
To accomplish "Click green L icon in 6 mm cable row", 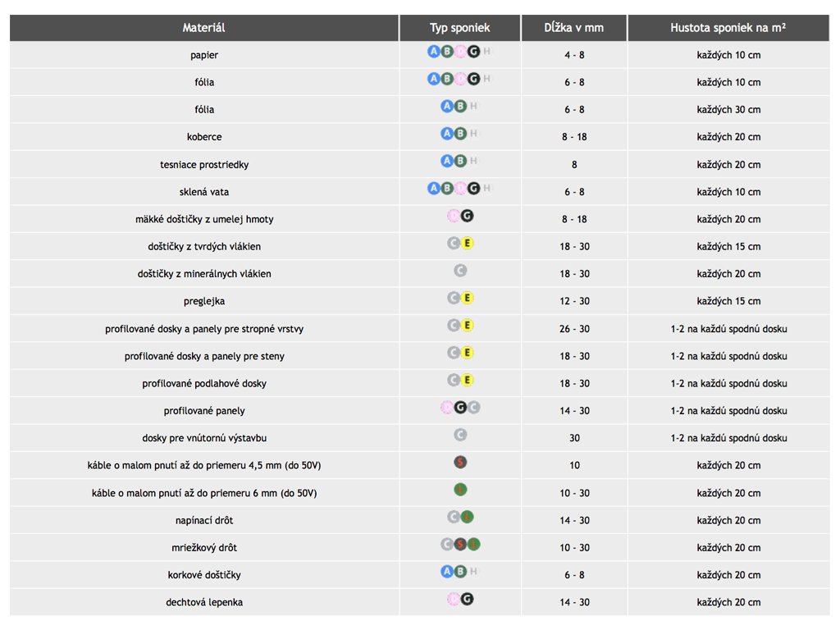I will (460, 490).
